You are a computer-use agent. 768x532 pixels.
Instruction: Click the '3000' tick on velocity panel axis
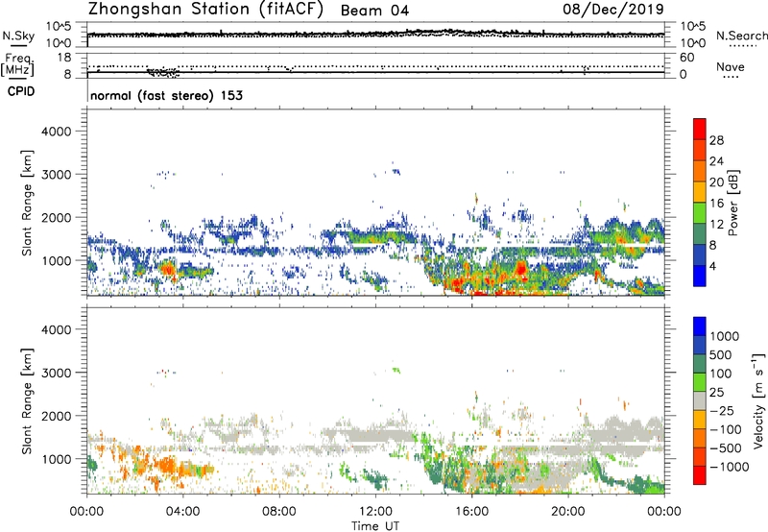tap(57, 373)
